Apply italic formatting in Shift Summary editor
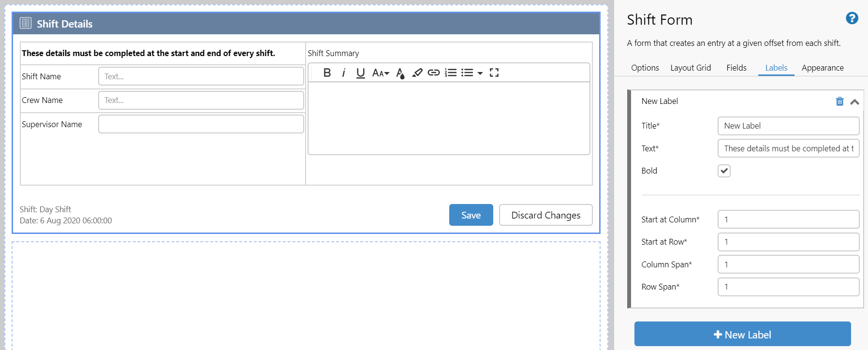This screenshot has height=350, width=868. 344,73
